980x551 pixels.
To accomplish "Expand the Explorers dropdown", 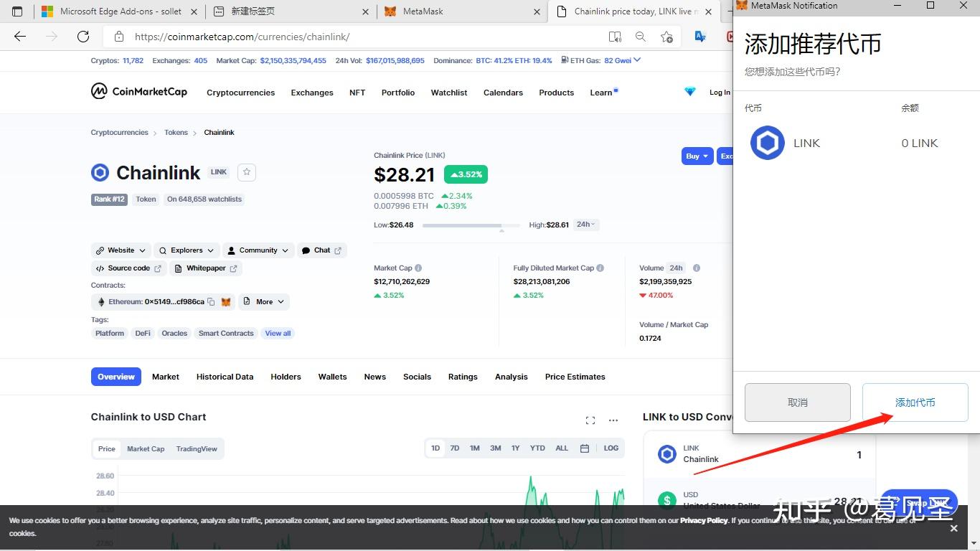I will click(x=187, y=250).
